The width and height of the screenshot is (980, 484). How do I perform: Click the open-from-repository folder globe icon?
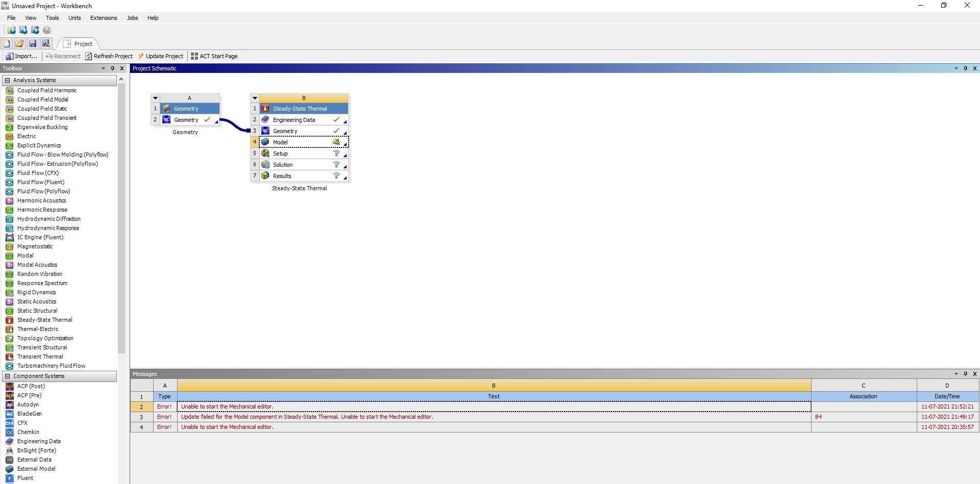point(11,30)
